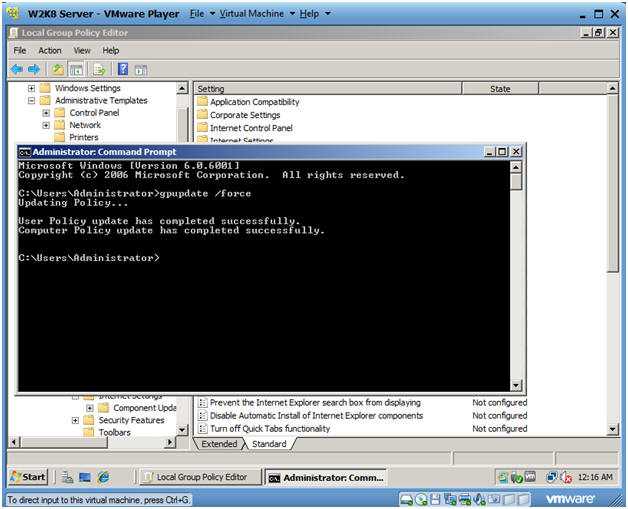Click the Command Prompt title bar icon
The height and width of the screenshot is (509, 628).
click(25, 152)
